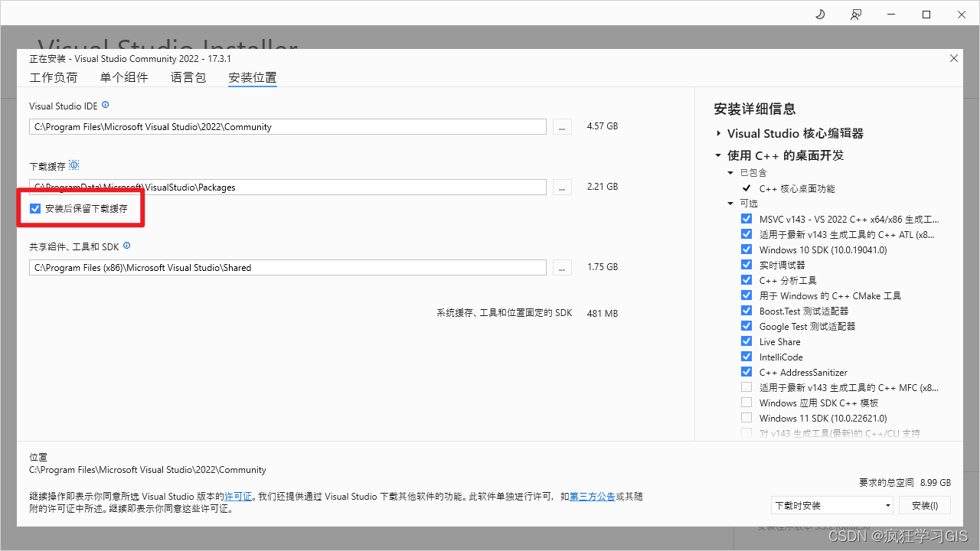Image resolution: width=980 pixels, height=551 pixels.
Task: Click the 4.57 GB size value
Action: pos(602,126)
